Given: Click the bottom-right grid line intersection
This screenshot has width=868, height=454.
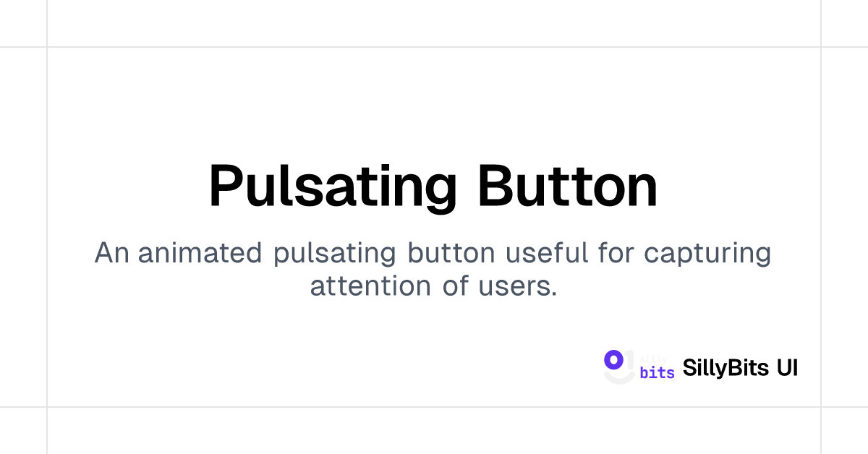Looking at the screenshot, I should coord(821,407).
